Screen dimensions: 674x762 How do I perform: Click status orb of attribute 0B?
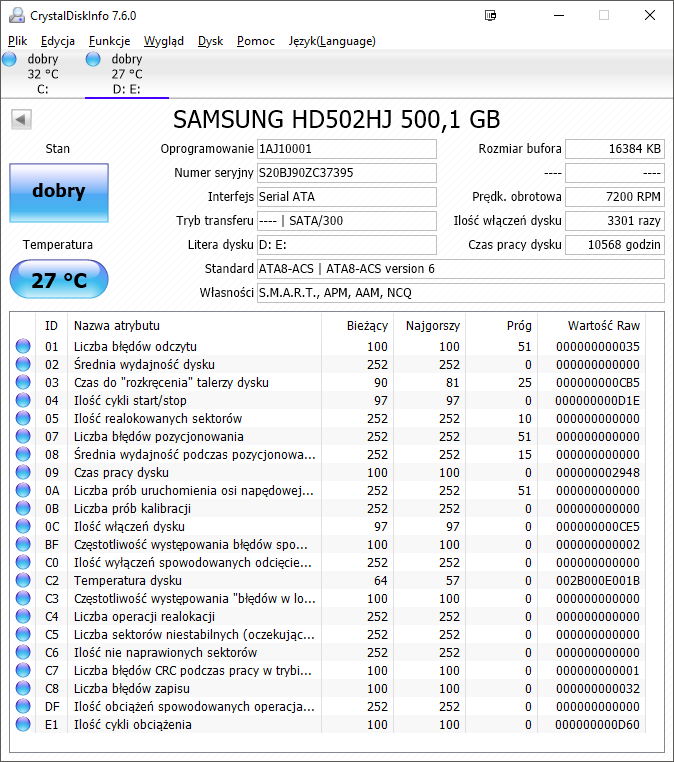23,508
